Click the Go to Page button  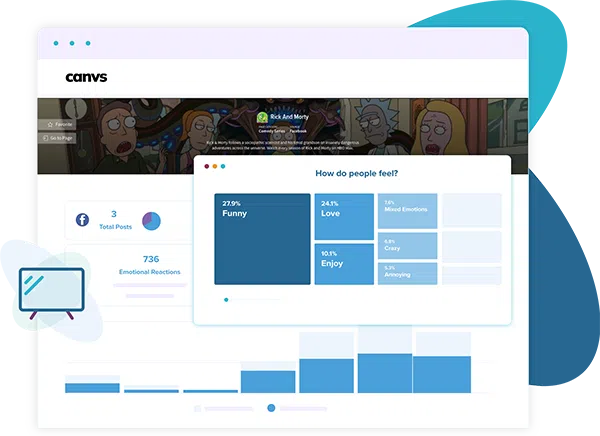click(x=57, y=138)
